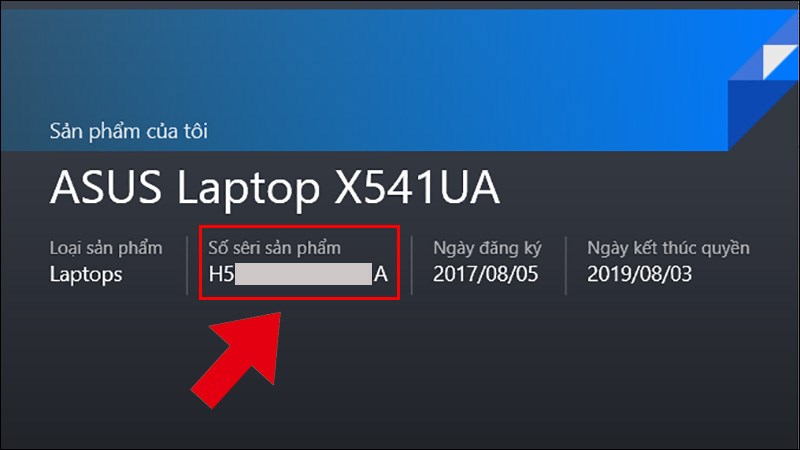Select the warranty end date 2019/08/03
Image resolution: width=800 pixels, height=450 pixels.
coord(639,274)
